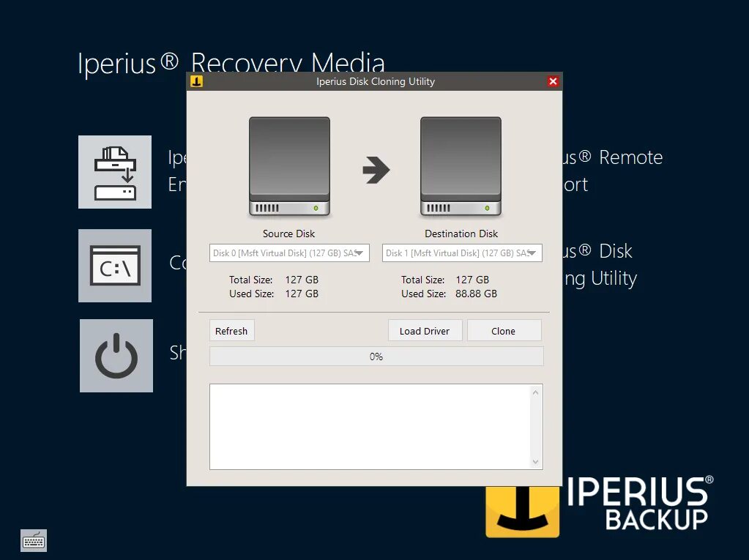Open the Remote support link text behind the dialog
Screen dimensions: 749x560
tap(613, 171)
